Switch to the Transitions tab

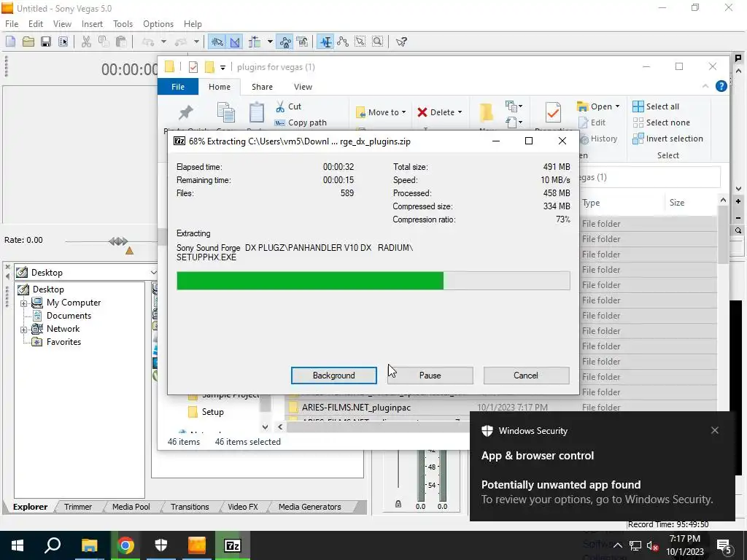pos(190,507)
